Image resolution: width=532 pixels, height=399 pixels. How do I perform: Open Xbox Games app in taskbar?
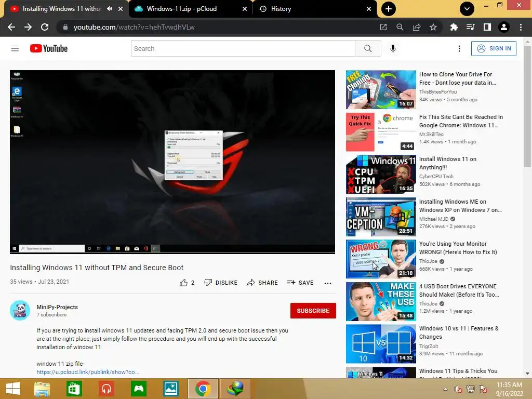(x=139, y=389)
